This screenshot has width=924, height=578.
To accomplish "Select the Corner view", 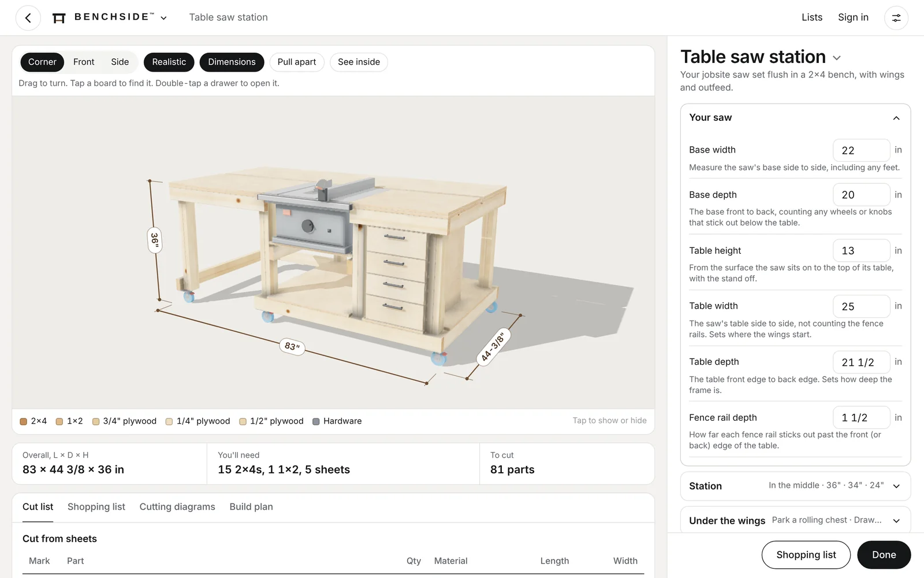I will pyautogui.click(x=42, y=62).
